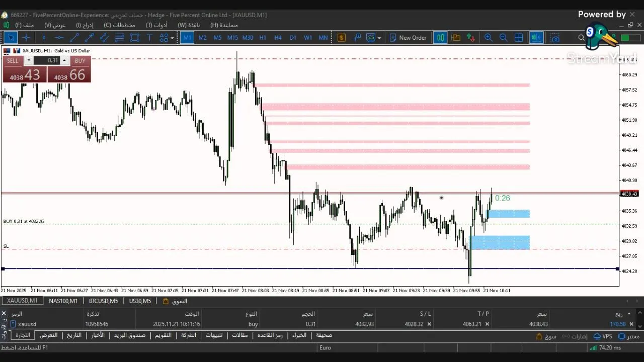Switch chart to H4 timeframe
Image resolution: width=644 pixels, height=362 pixels.
point(278,38)
